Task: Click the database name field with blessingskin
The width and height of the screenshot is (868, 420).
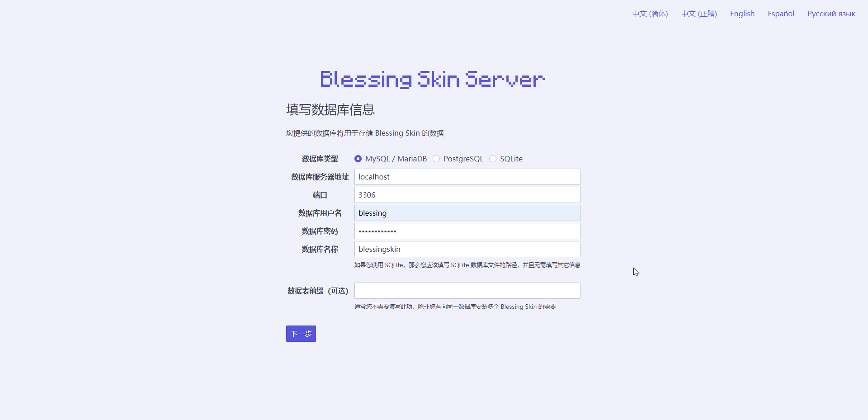Action: tap(467, 249)
